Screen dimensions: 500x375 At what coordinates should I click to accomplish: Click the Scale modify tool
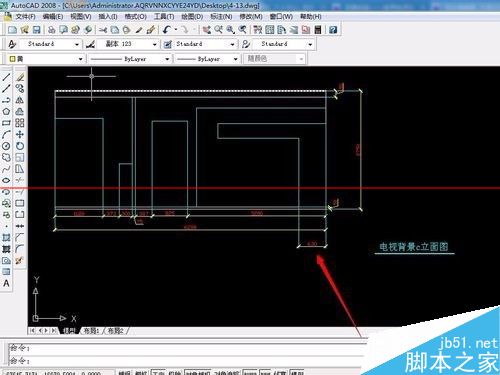click(20, 157)
